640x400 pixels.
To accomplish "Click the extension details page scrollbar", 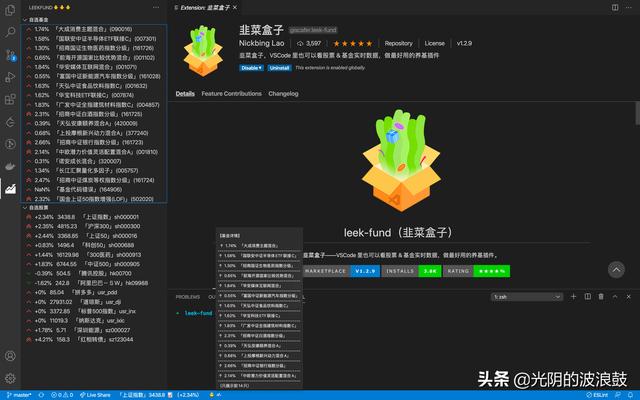I will pos(637,113).
